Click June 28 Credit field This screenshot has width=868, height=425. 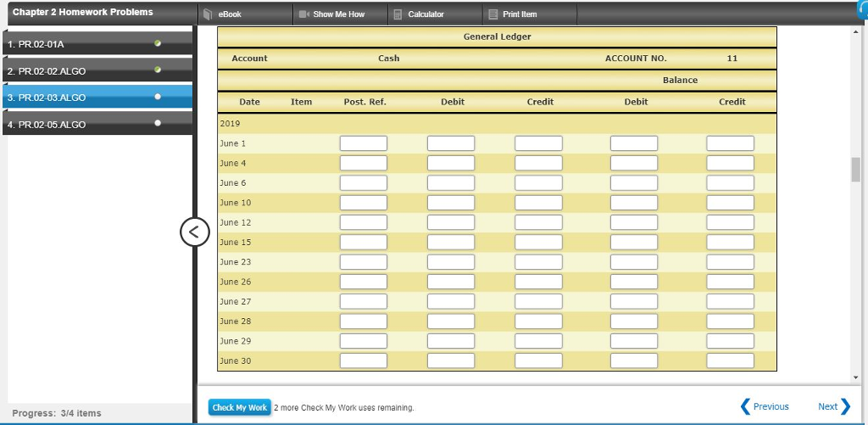[538, 322]
